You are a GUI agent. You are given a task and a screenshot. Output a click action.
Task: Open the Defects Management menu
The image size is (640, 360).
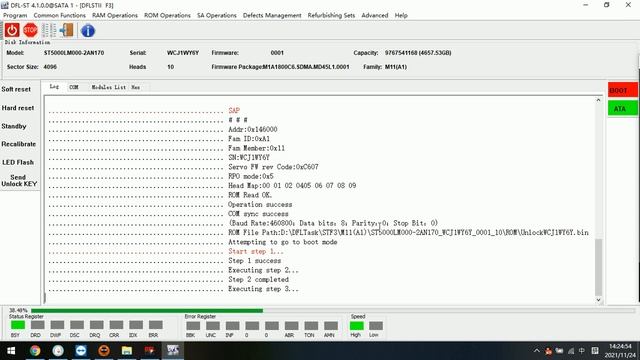tap(272, 15)
